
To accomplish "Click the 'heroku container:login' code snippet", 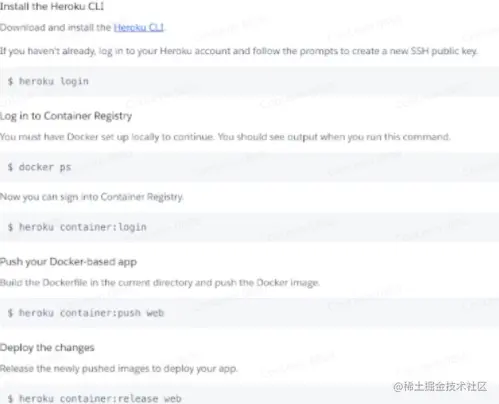I will [x=249, y=227].
